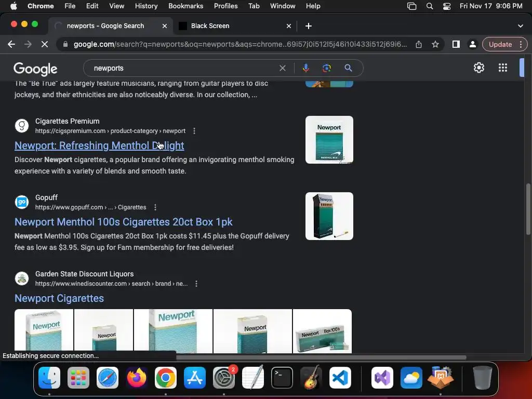Viewport: 532px width, 399px height.
Task: Switch to the Black Screen tab
Action: 235,26
